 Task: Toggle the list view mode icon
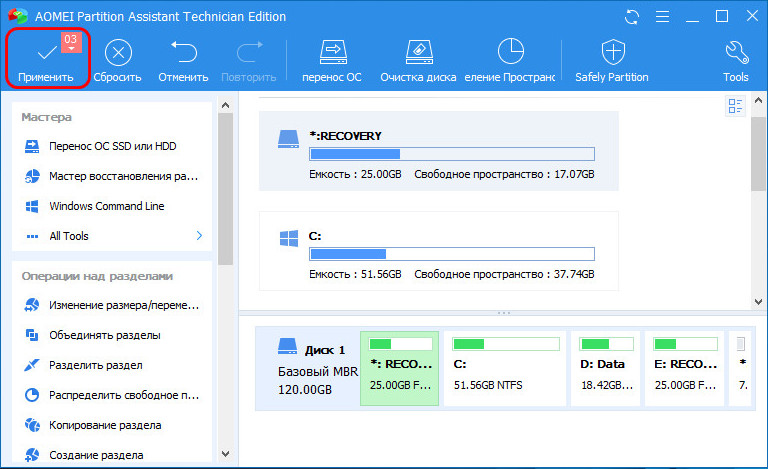point(735,106)
